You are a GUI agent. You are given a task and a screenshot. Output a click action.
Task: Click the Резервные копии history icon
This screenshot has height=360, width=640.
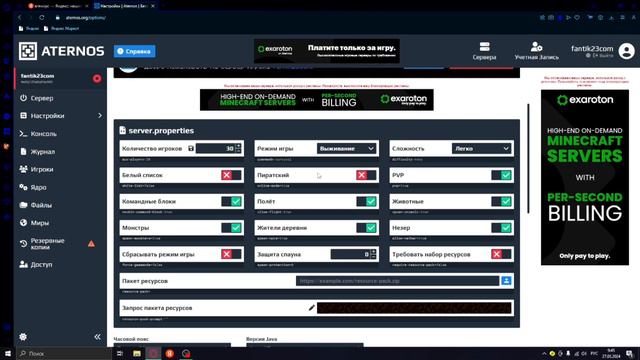click(x=23, y=244)
